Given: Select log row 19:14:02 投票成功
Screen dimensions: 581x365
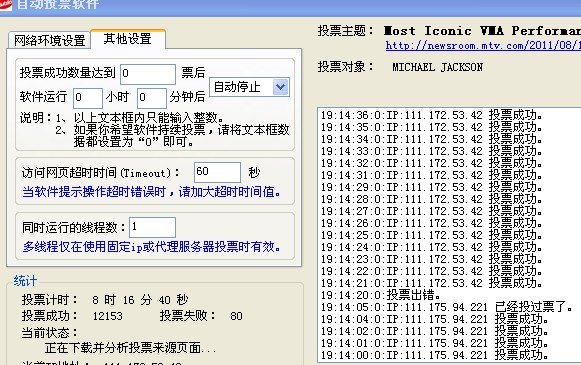Looking at the screenshot, I should coord(435,331).
